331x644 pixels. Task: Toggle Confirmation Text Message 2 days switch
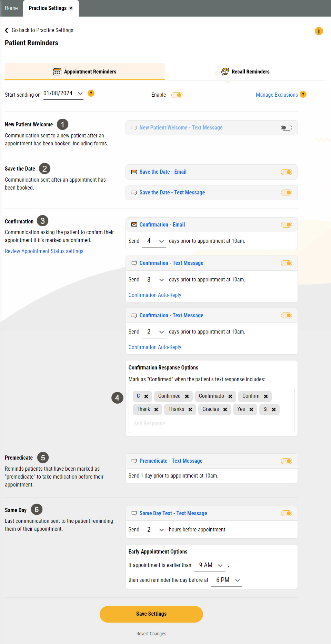(x=287, y=316)
